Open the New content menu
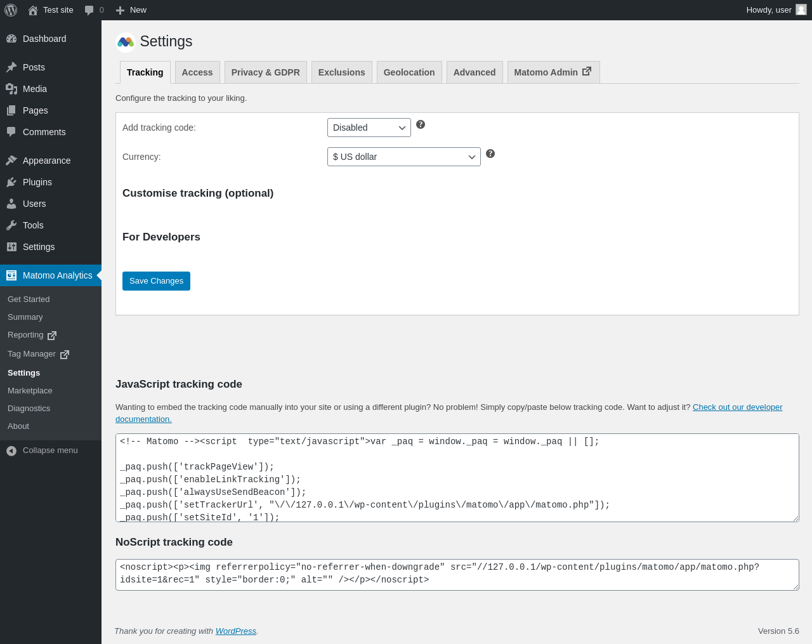812x644 pixels. coord(131,10)
